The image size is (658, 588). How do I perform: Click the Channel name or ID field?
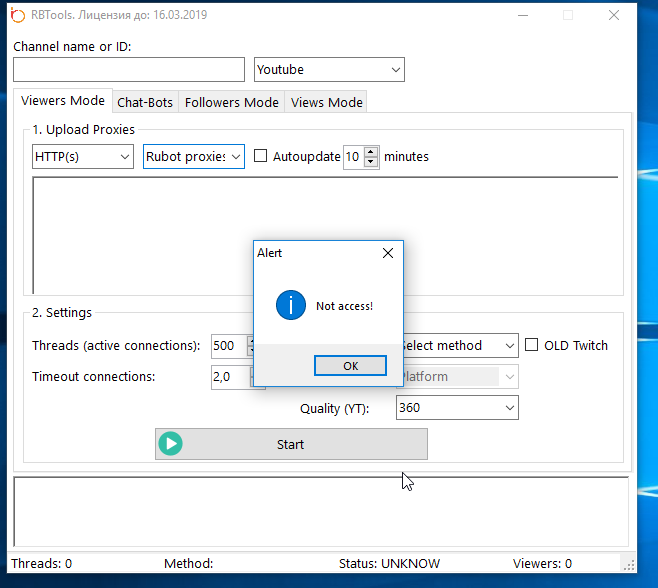[x=129, y=69]
